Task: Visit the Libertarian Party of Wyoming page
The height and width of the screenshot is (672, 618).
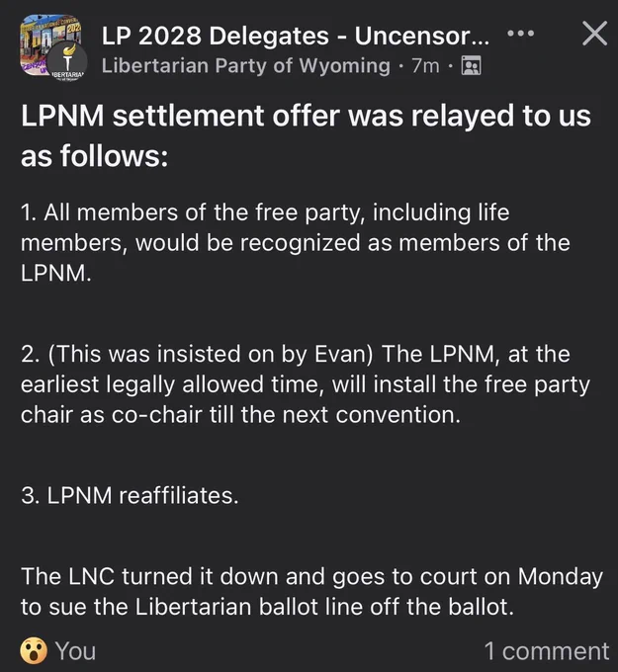Action: [246, 65]
